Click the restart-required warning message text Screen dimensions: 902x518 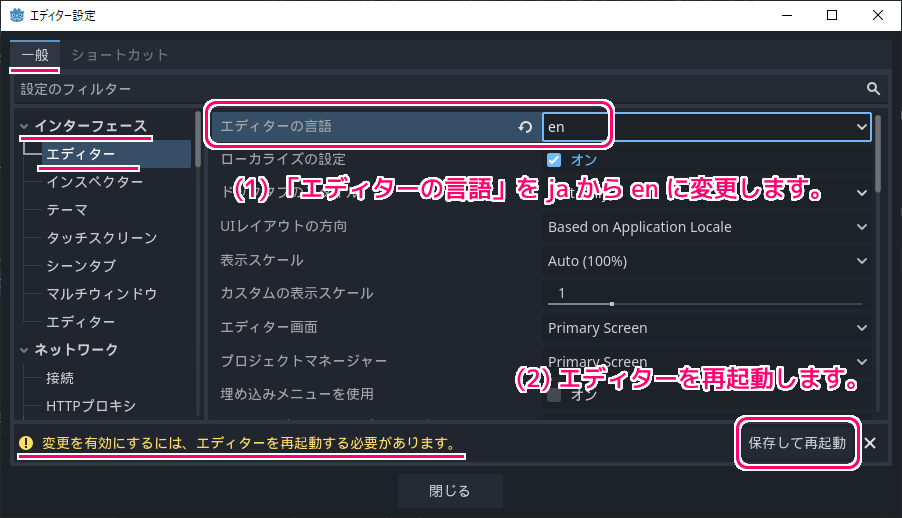click(x=249, y=443)
